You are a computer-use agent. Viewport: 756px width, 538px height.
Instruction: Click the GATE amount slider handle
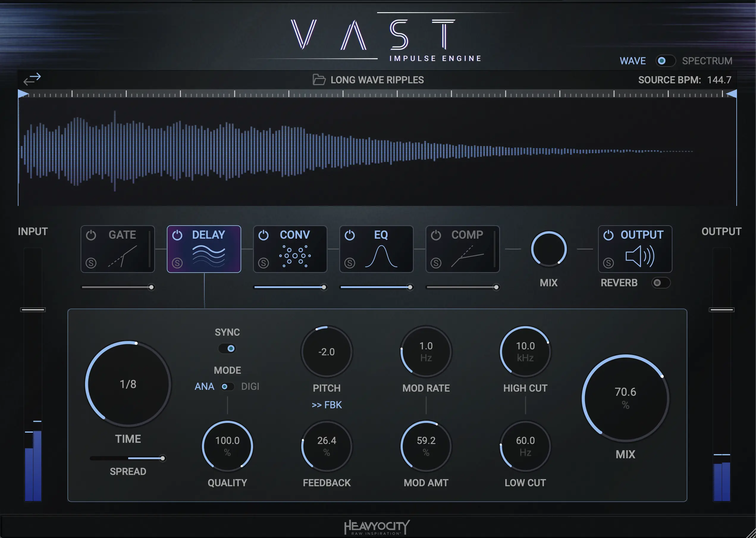[151, 287]
